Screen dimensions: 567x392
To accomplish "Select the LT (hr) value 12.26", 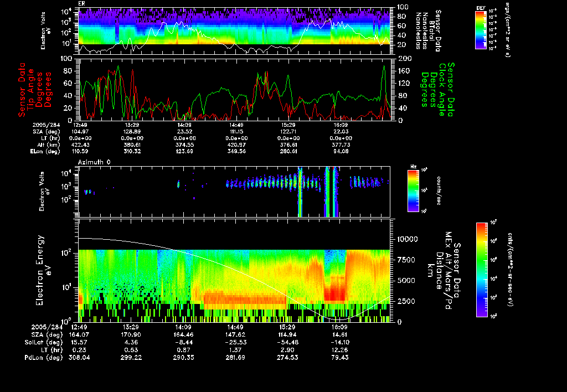I will [x=339, y=350].
